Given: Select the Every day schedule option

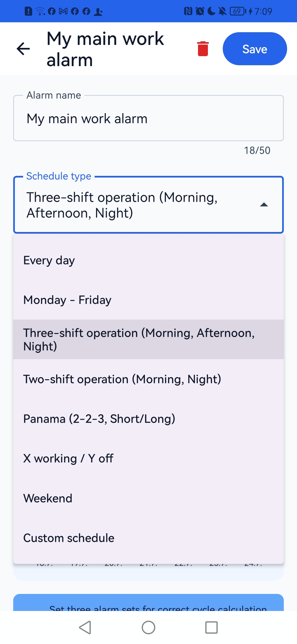Looking at the screenshot, I should (148, 260).
